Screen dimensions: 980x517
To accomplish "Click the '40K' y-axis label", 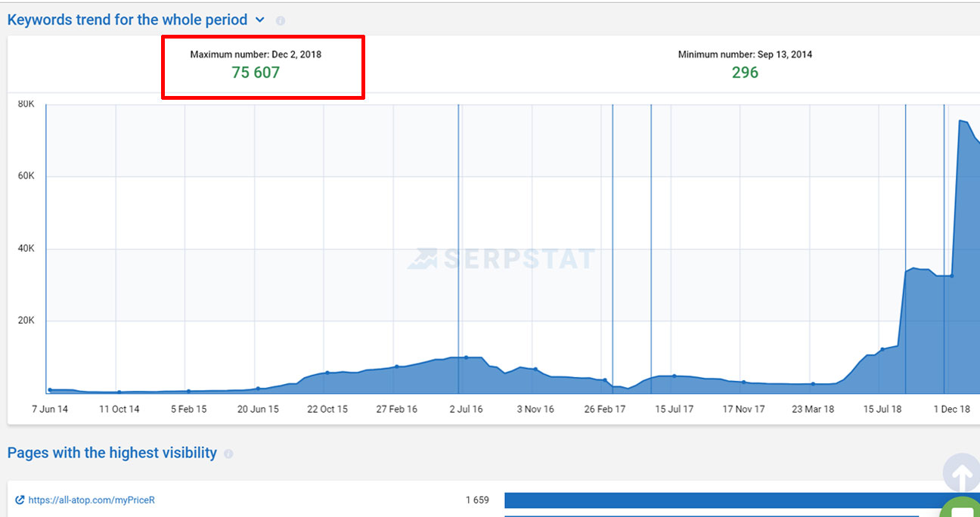I will [26, 249].
